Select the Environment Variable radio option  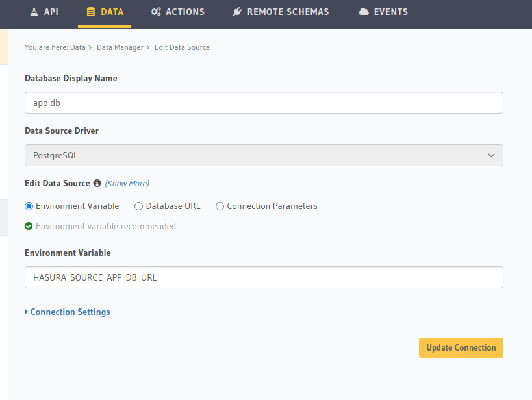pyautogui.click(x=29, y=206)
